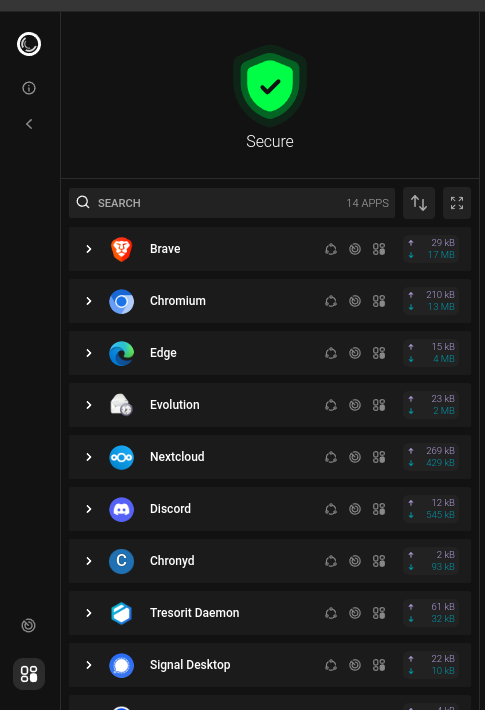The height and width of the screenshot is (710, 485).
Task: Select the Chronyd app entry
Action: click(270, 561)
